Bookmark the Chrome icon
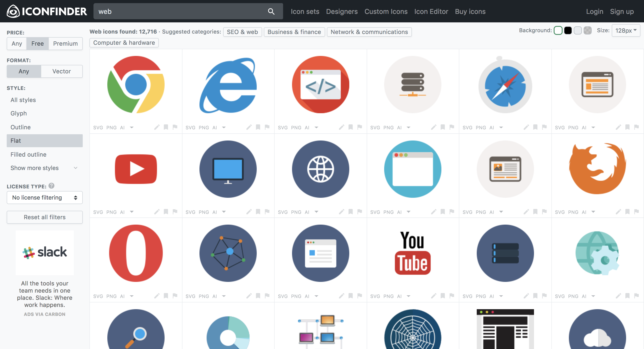 [x=166, y=127]
